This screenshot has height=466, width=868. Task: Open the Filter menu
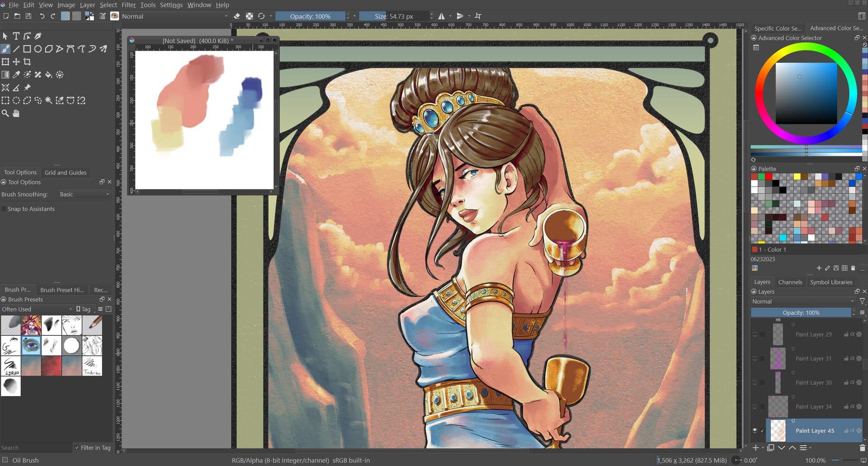pyautogui.click(x=128, y=5)
